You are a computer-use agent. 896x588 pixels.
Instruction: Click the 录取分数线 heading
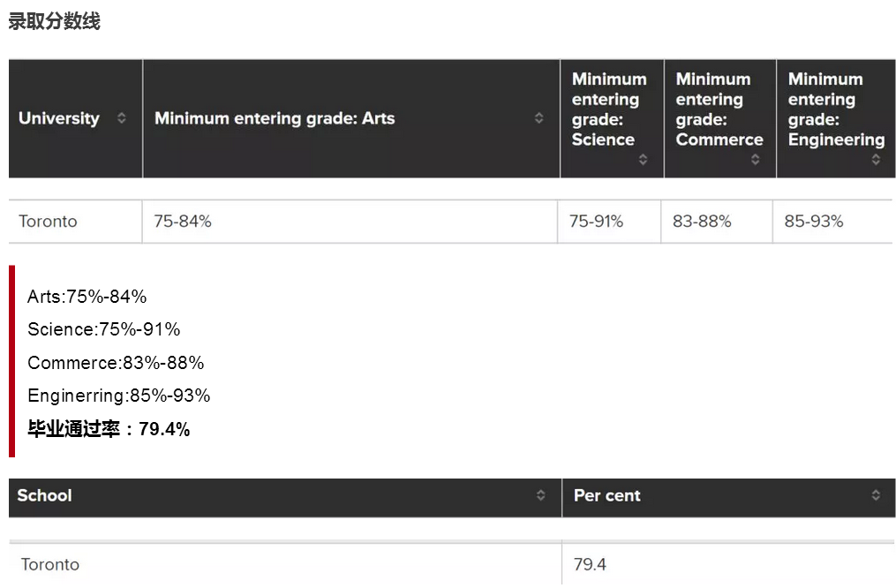[54, 22]
